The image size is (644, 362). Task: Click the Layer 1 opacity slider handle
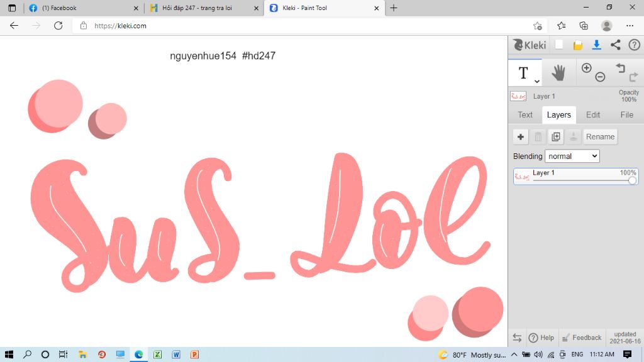click(x=632, y=180)
